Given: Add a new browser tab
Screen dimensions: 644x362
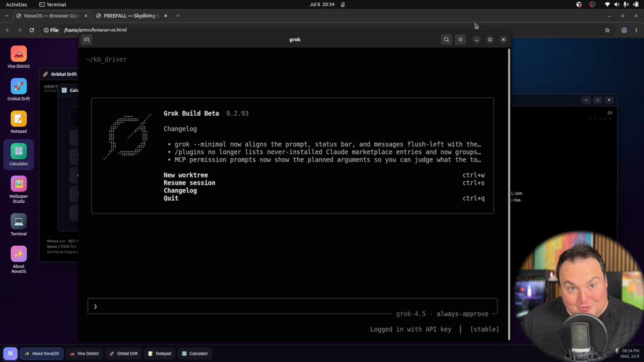Looking at the screenshot, I should [x=178, y=16].
